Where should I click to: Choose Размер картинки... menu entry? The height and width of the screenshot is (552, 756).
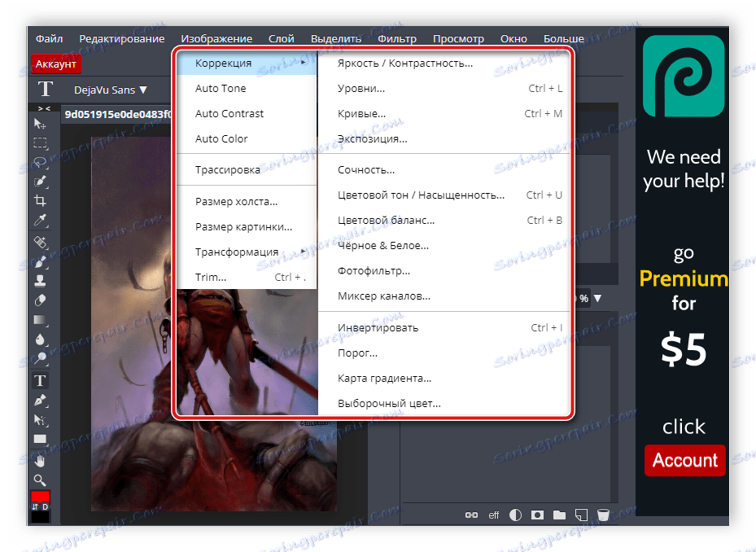(x=247, y=227)
